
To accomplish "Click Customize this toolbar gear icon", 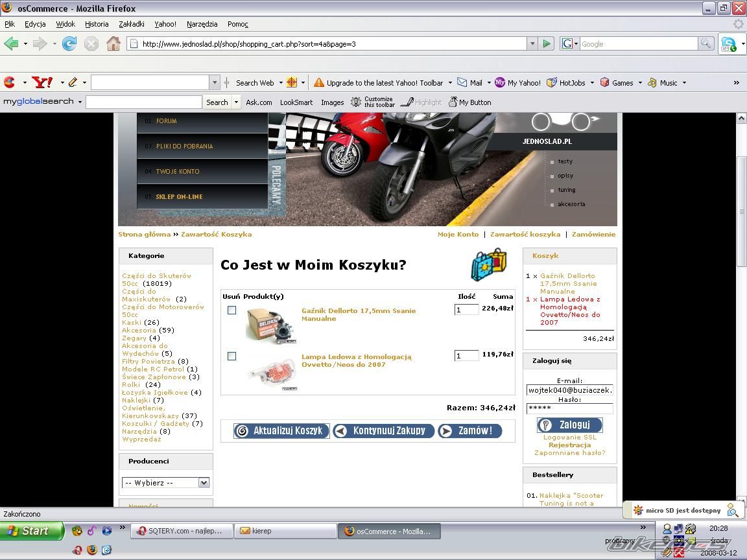I will pos(356,102).
